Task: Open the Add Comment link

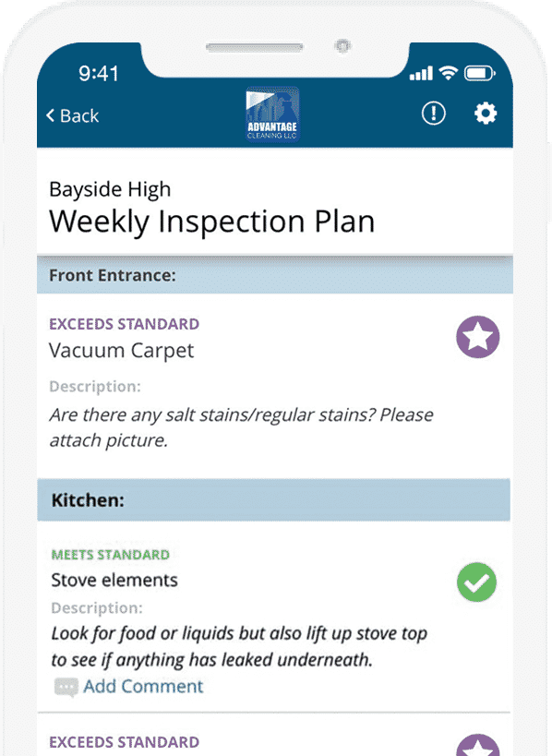Action: (143, 686)
